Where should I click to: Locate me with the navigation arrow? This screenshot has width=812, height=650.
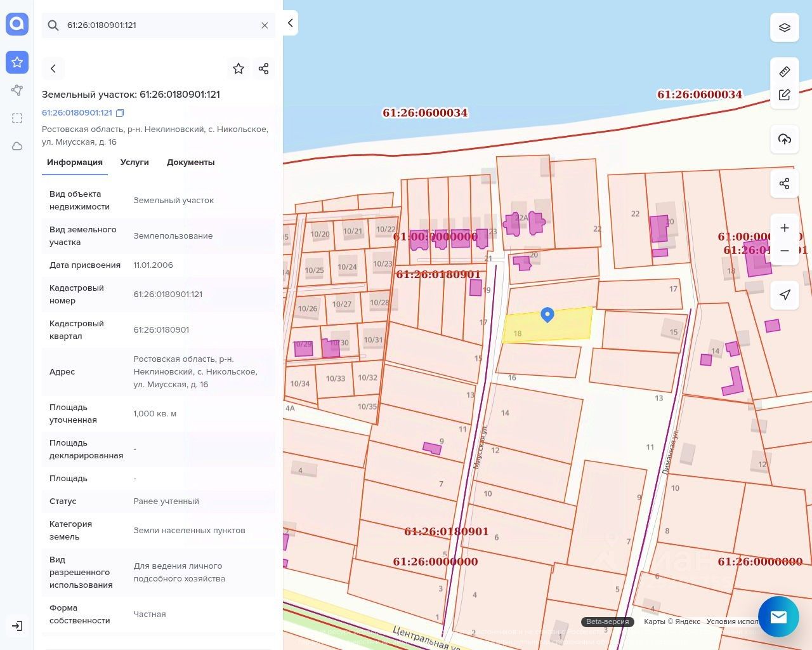(784, 295)
